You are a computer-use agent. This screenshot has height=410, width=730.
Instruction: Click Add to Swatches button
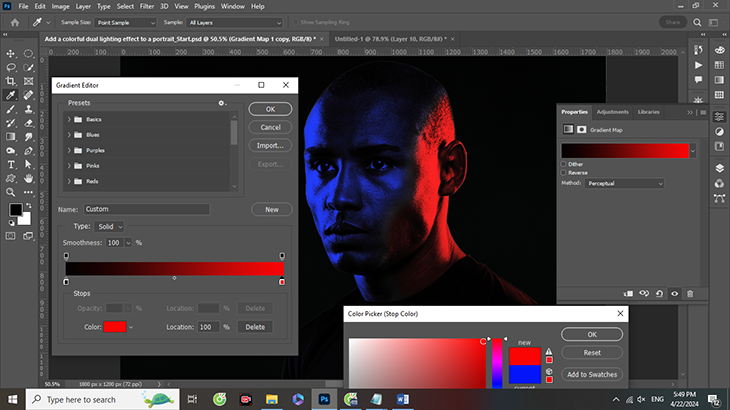591,374
